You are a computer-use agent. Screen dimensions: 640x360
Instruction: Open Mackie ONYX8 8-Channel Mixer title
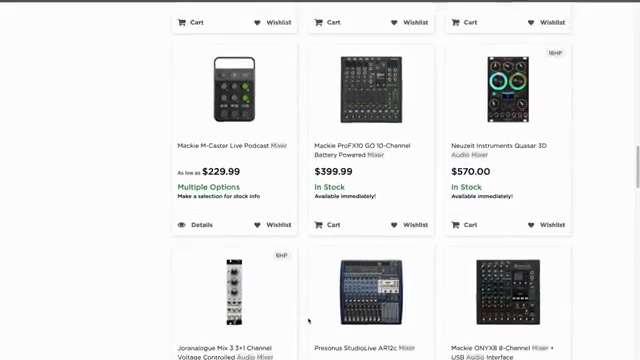point(502,353)
